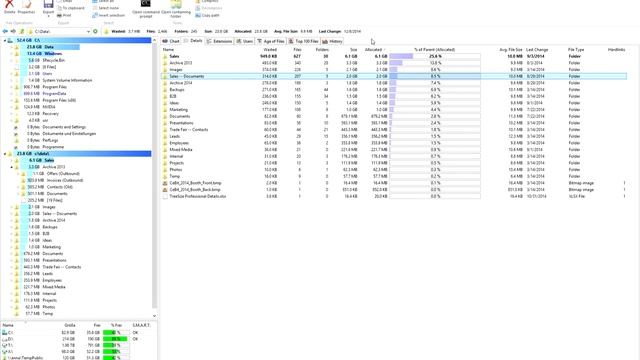Sort by the Allocated column header
Screen dimensions: 640x360
coord(373,50)
